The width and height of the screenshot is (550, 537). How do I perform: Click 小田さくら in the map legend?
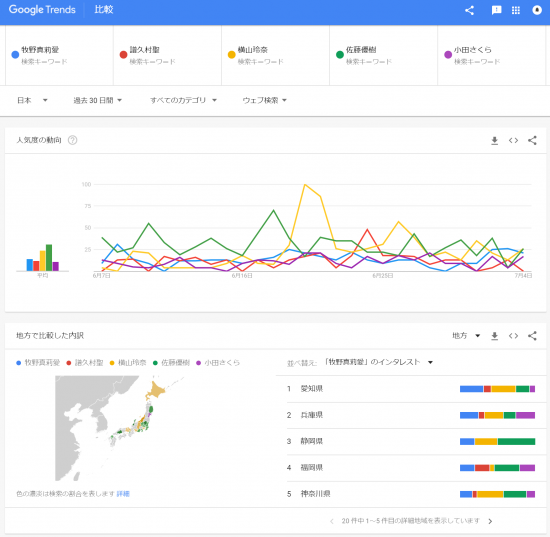point(218,363)
